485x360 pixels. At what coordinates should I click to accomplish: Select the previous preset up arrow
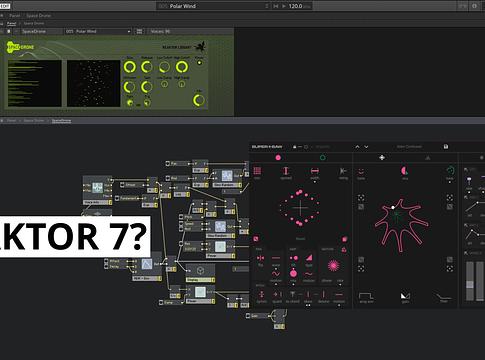[x=357, y=147]
